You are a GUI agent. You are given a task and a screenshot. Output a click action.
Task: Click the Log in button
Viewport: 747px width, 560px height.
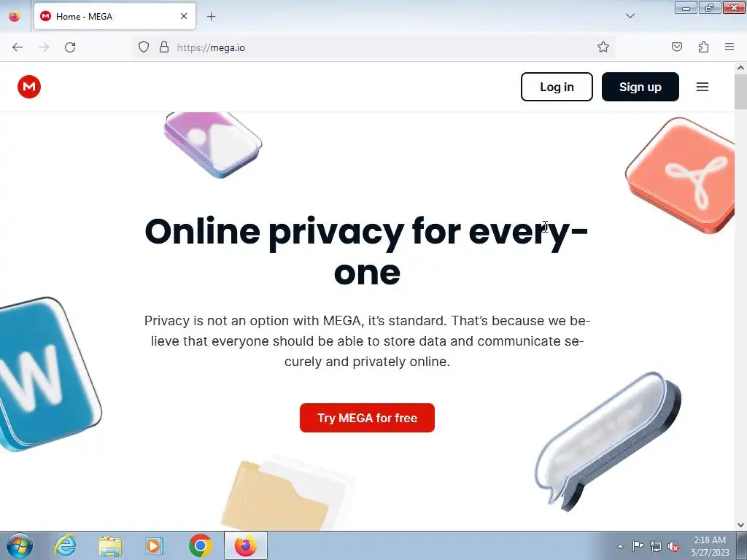point(557,87)
